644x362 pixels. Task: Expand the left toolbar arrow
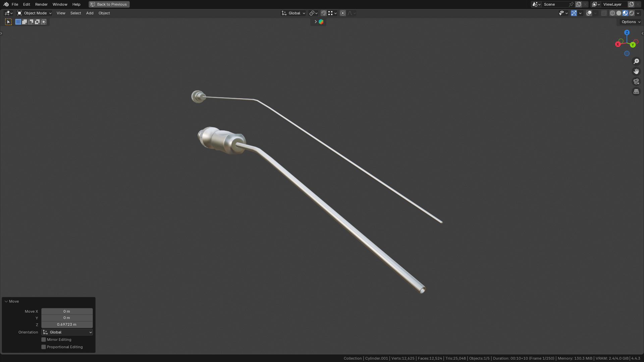[1, 33]
